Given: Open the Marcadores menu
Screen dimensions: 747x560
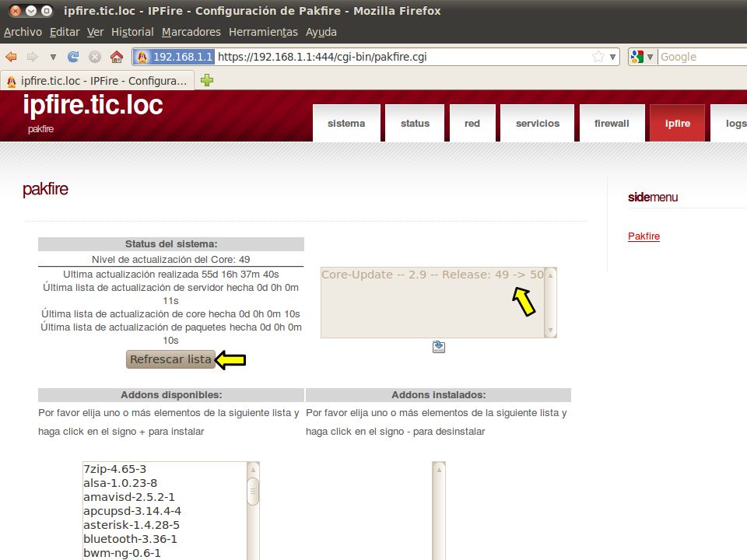Looking at the screenshot, I should (x=191, y=32).
